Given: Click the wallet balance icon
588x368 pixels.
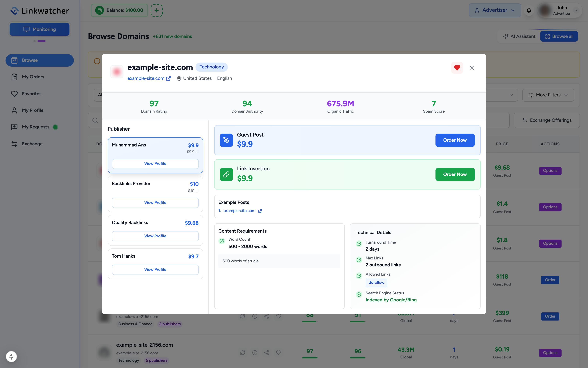Looking at the screenshot, I should click(x=99, y=10).
